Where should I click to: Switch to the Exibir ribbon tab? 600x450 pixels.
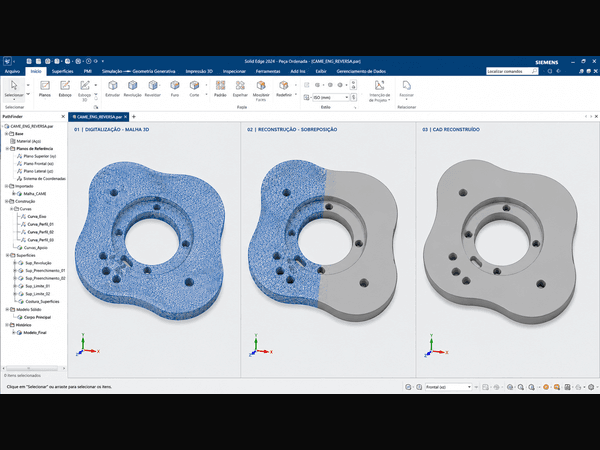[321, 71]
